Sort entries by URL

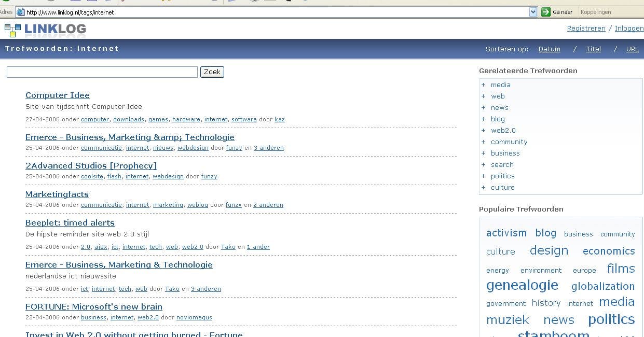click(633, 49)
